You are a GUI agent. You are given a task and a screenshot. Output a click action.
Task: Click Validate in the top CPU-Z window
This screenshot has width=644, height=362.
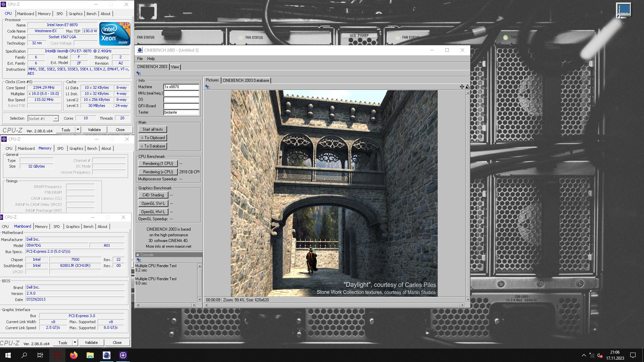pyautogui.click(x=94, y=130)
